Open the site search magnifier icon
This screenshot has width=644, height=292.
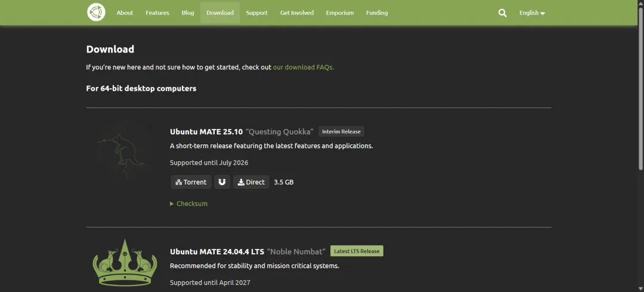(502, 13)
